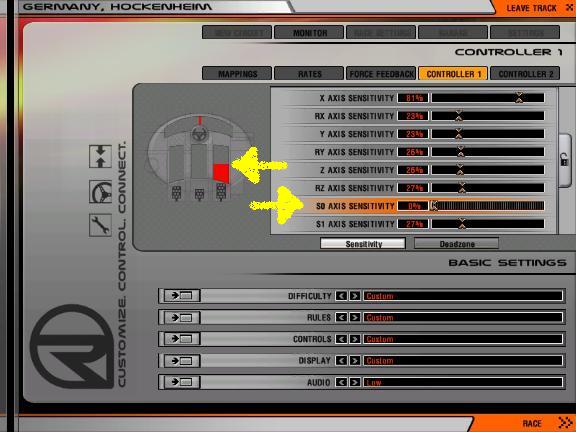Open the Controller 2 tab

525,73
